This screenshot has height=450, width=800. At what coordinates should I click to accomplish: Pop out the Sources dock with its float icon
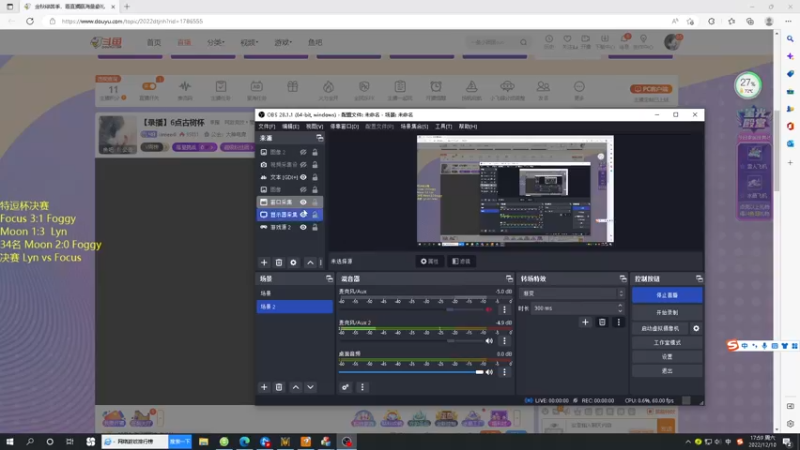319,138
